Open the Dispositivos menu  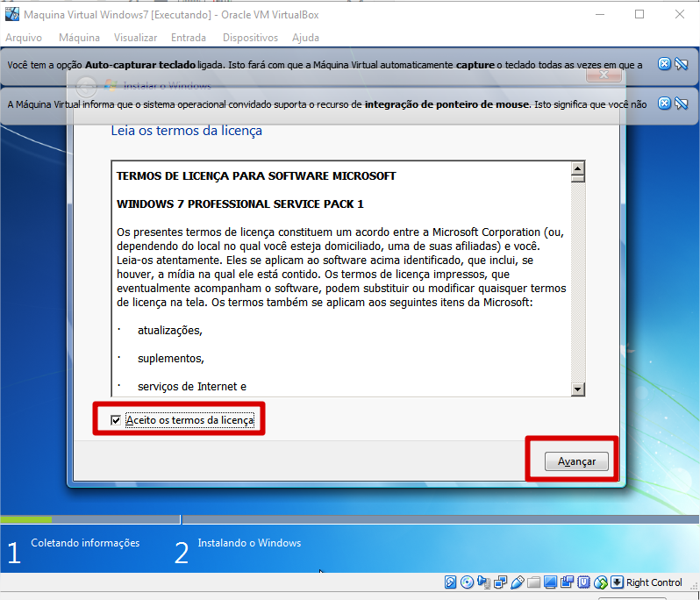pyautogui.click(x=251, y=38)
